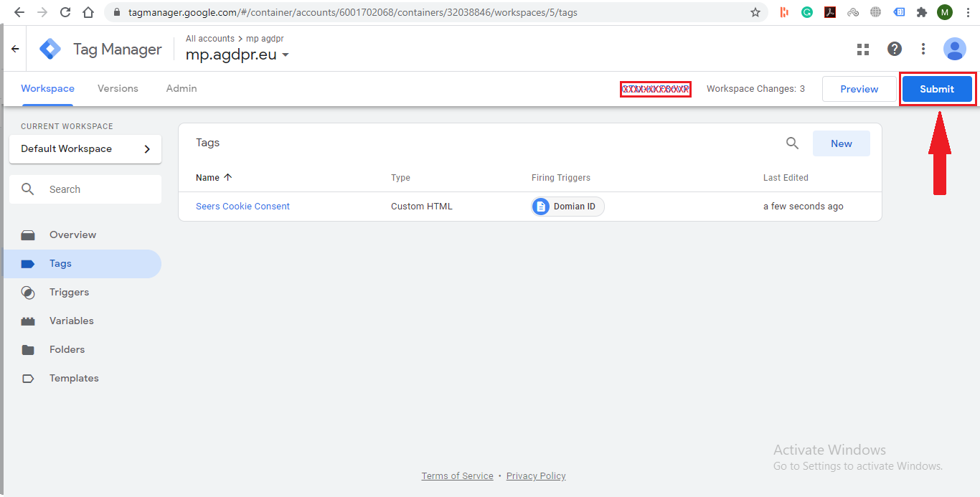The height and width of the screenshot is (497, 980).
Task: Click the Tag Manager logo
Action: (x=50, y=49)
